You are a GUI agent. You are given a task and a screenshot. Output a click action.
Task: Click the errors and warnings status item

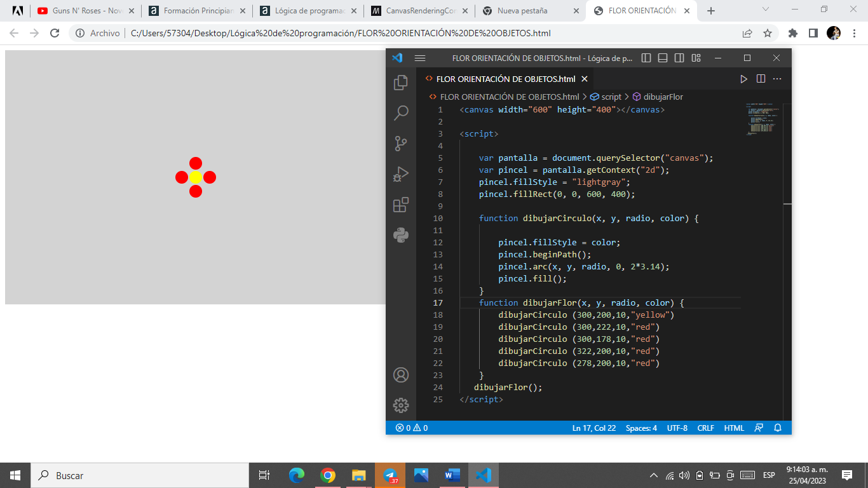click(412, 428)
